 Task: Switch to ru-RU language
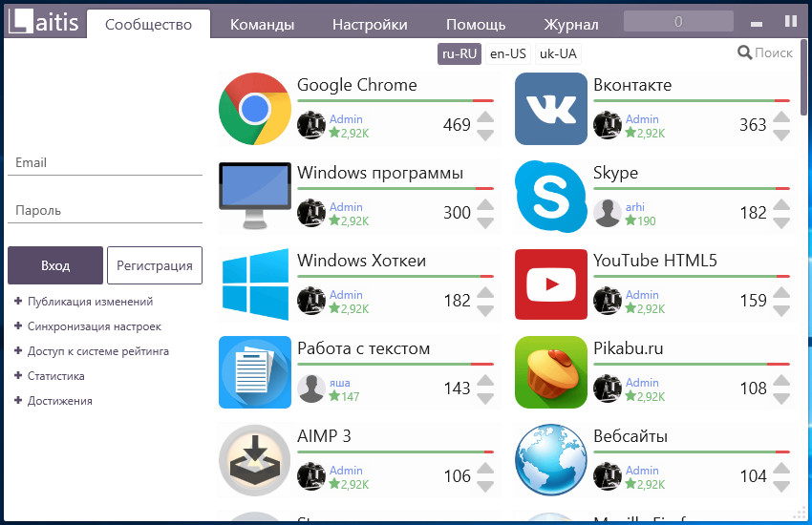tap(459, 53)
